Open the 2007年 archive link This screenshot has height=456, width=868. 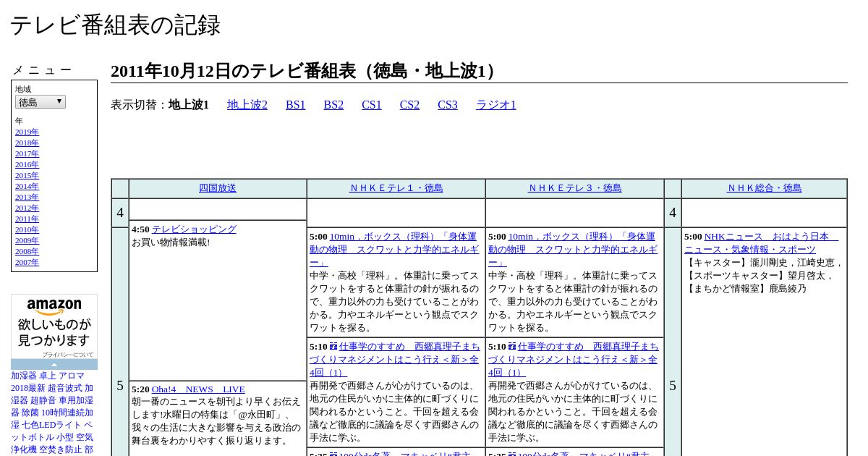tap(27, 262)
